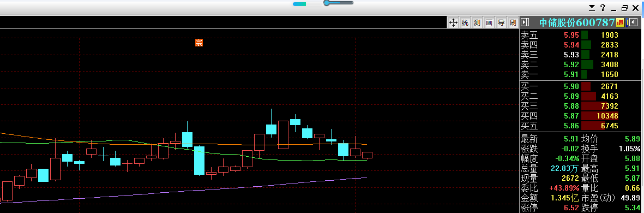Image resolution: width=644 pixels, height=213 pixels.
Task: Click the yellow 港 badge icon
Action: click(620, 22)
